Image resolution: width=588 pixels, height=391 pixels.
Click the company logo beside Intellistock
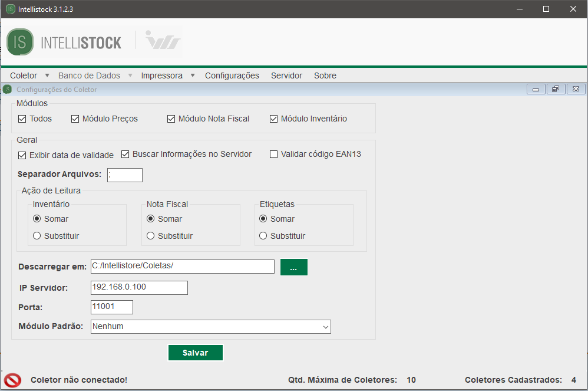(x=163, y=42)
